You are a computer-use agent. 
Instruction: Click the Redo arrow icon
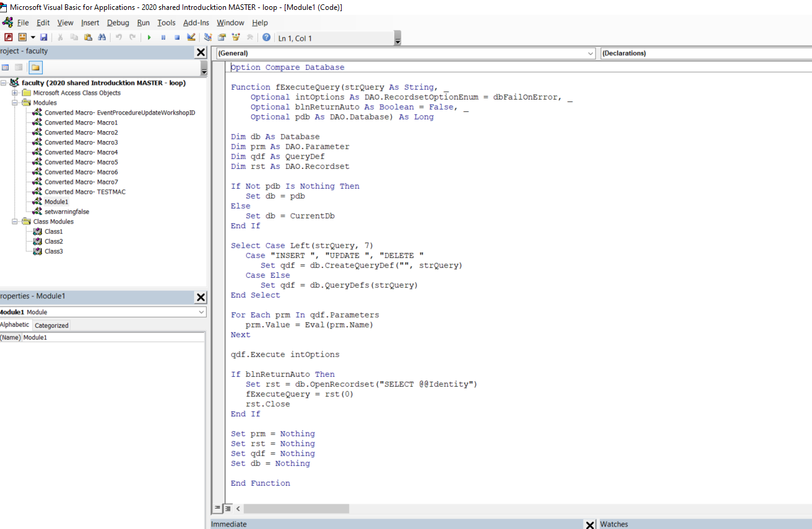click(x=132, y=38)
